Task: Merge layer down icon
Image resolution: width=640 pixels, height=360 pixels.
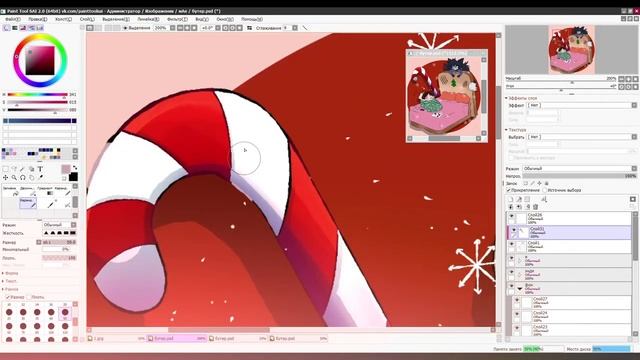Action: coord(519,207)
